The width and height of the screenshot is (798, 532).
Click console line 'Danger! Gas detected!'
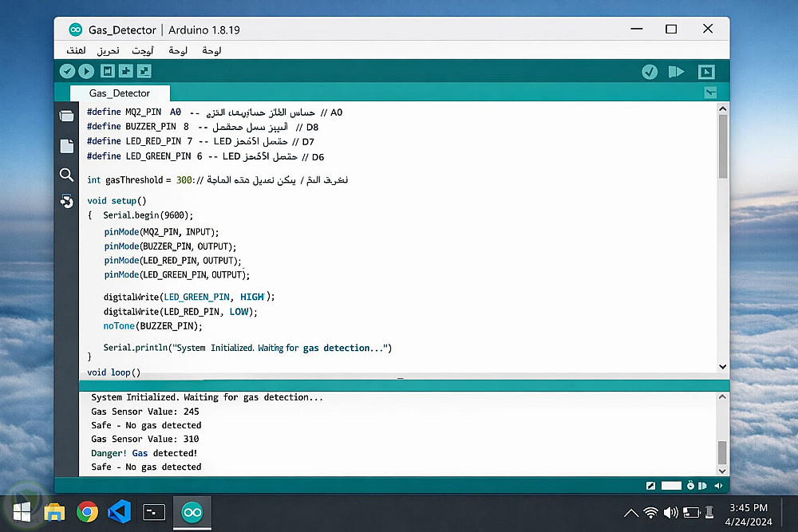144,453
